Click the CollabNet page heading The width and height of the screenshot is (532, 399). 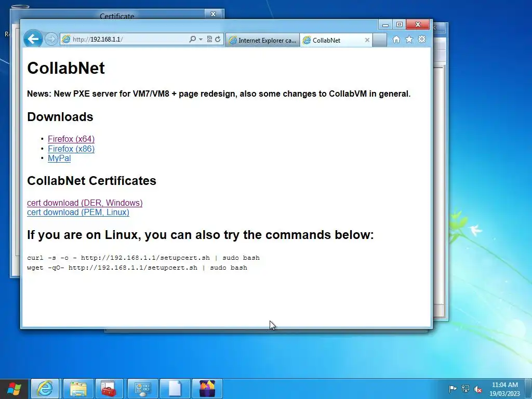click(x=66, y=68)
